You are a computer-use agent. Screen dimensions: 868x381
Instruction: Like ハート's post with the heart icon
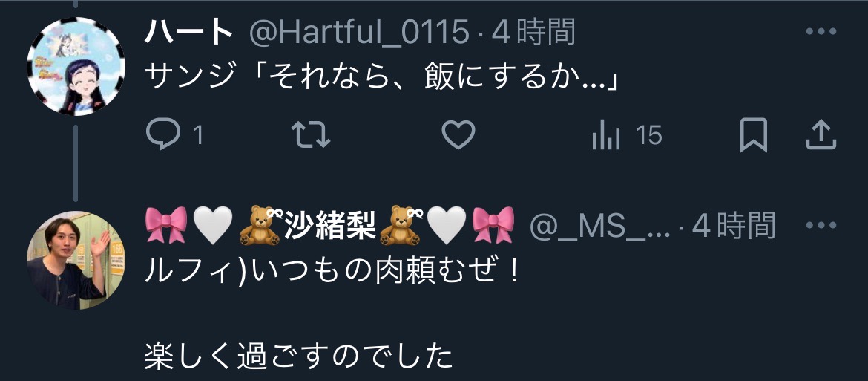459,135
